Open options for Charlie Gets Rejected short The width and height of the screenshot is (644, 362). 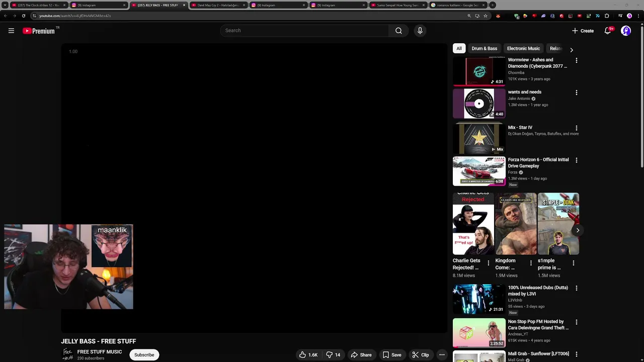[488, 263]
